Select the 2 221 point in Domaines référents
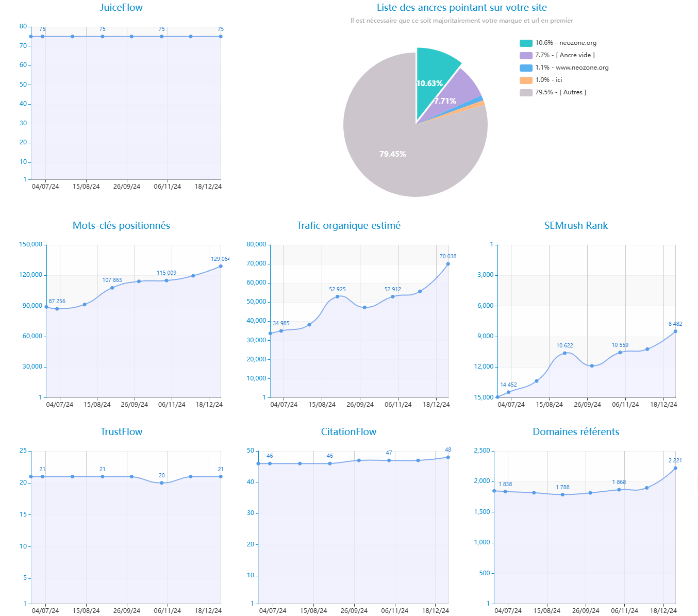 675,468
